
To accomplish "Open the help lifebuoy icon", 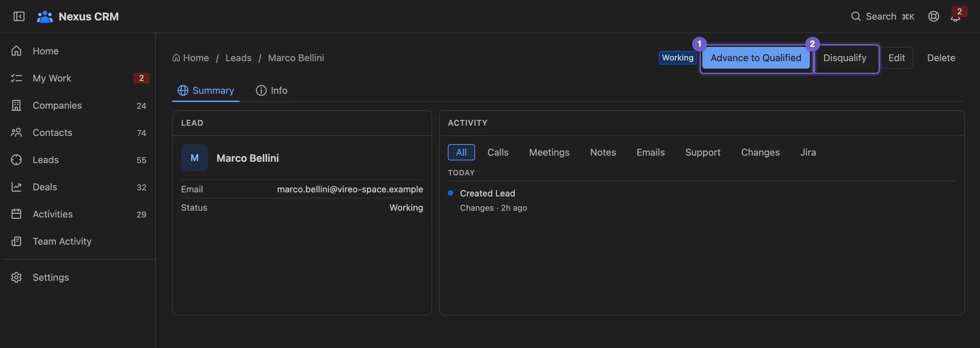I will 933,16.
